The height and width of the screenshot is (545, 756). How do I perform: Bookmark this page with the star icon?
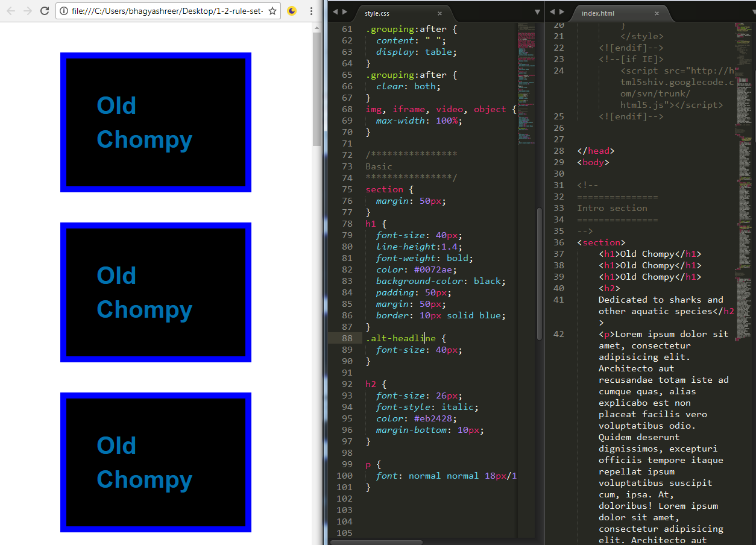pyautogui.click(x=272, y=11)
